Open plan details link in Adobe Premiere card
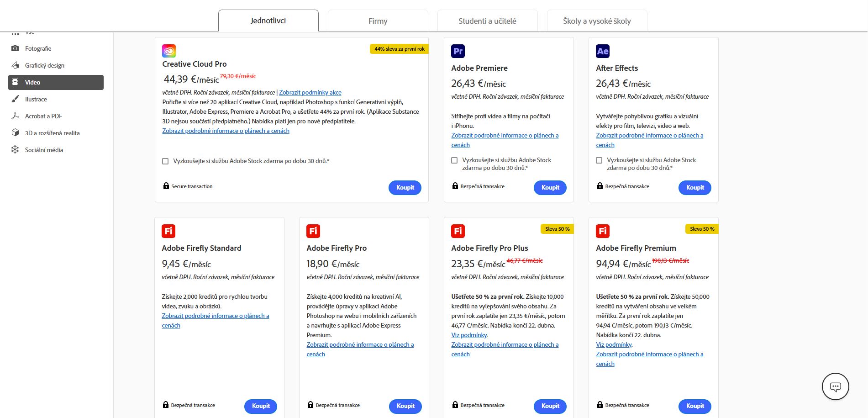The image size is (868, 418). pyautogui.click(x=505, y=140)
